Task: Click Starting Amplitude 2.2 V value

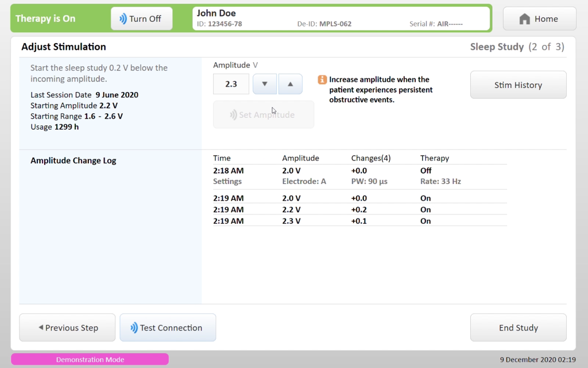Action: tap(109, 106)
